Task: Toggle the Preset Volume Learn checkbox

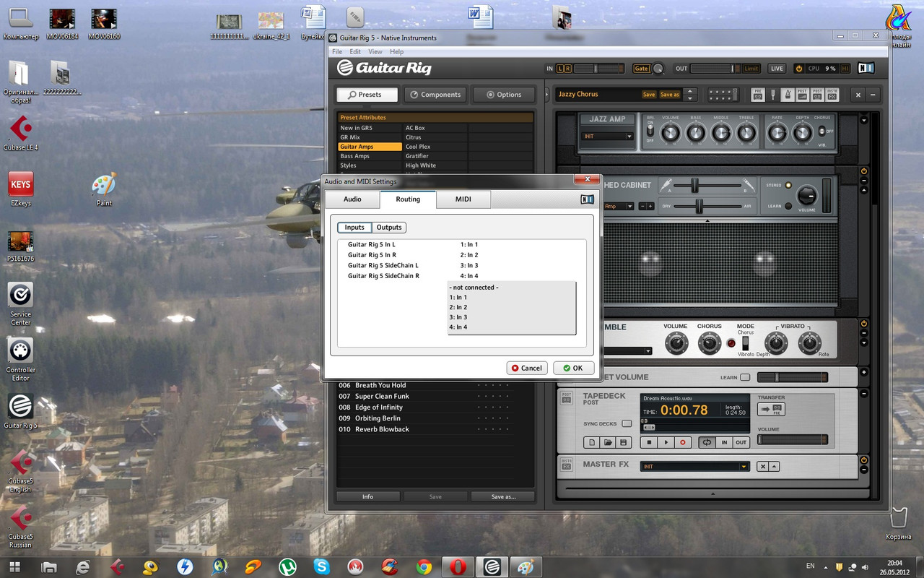Action: click(x=745, y=377)
